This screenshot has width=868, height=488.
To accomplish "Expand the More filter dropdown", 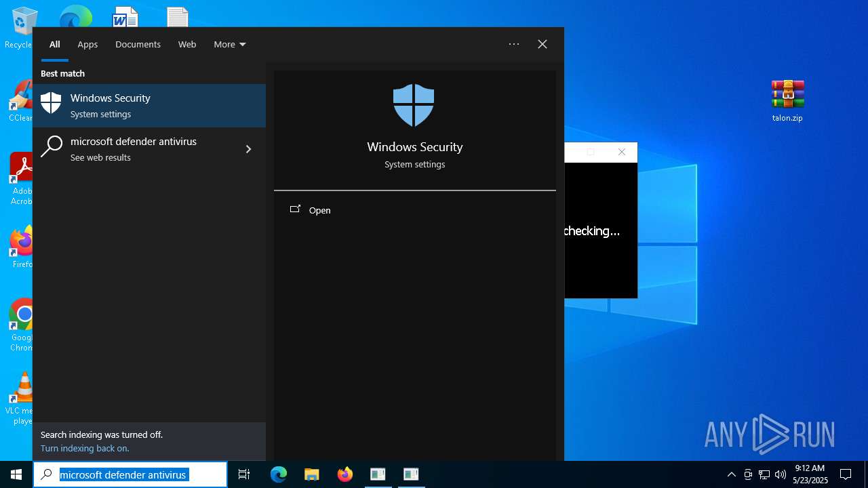I will [x=230, y=44].
